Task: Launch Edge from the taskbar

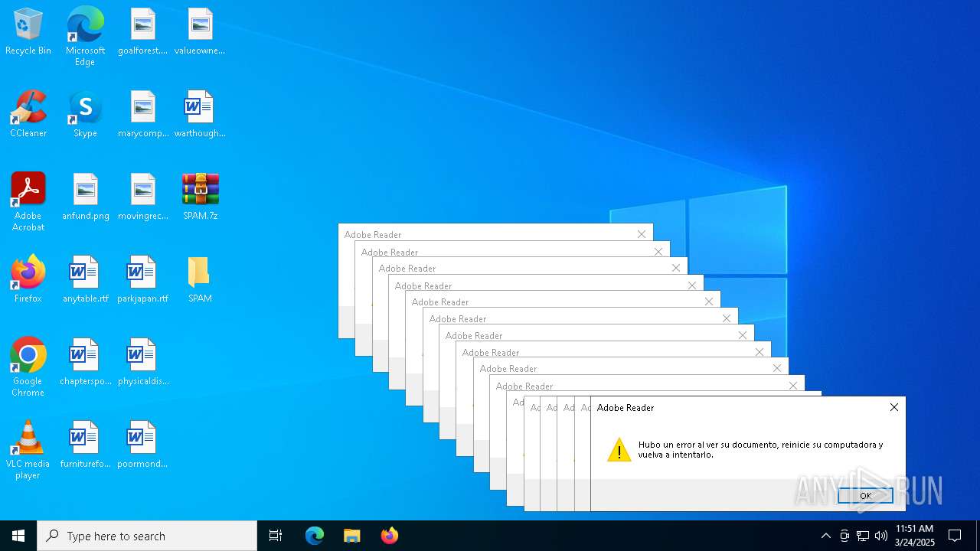Action: pos(315,536)
